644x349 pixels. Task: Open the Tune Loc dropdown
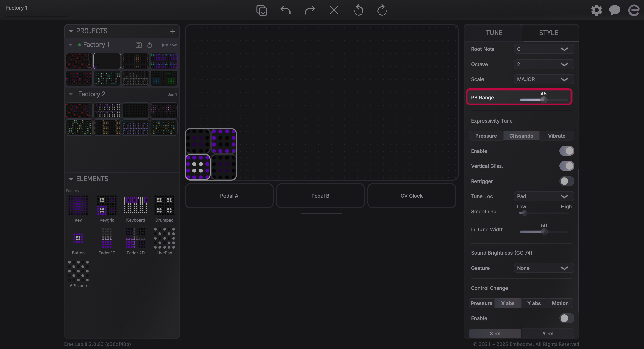tap(544, 196)
